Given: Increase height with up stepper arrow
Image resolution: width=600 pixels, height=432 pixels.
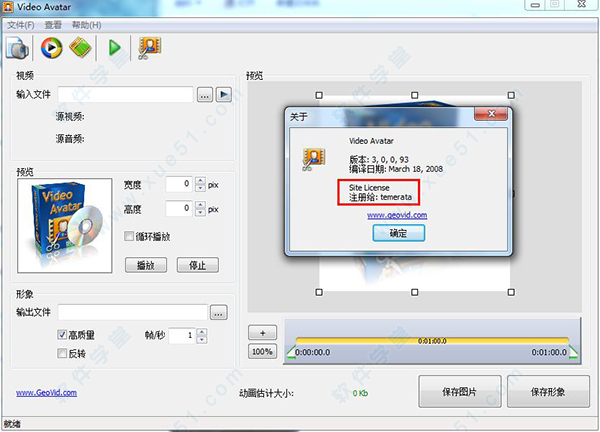Looking at the screenshot, I should tap(201, 205).
